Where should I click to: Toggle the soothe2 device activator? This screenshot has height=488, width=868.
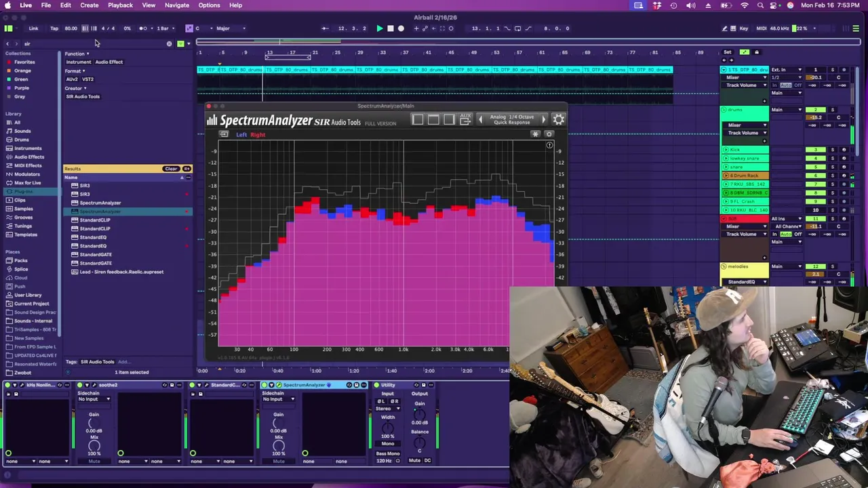[x=79, y=385]
